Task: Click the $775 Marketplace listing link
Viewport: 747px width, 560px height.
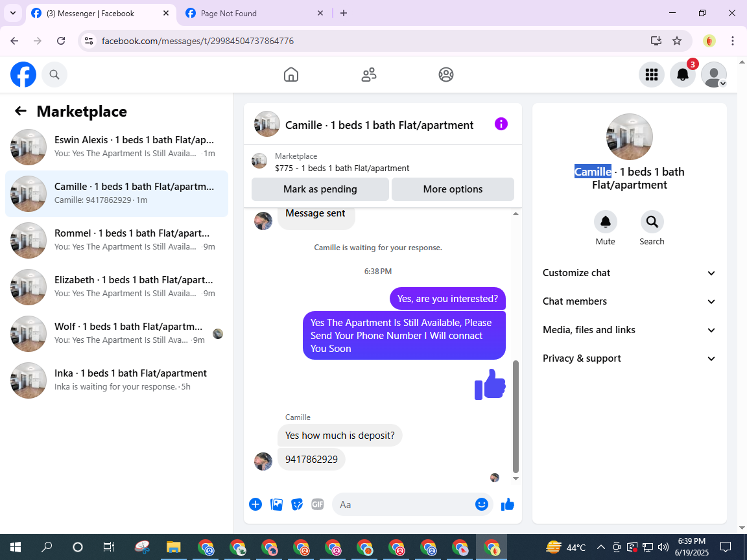Action: [x=342, y=168]
